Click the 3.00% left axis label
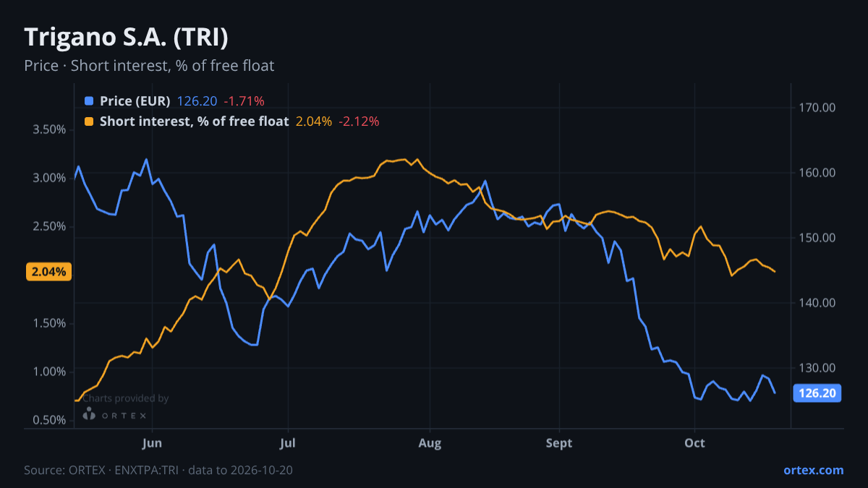 click(x=49, y=178)
